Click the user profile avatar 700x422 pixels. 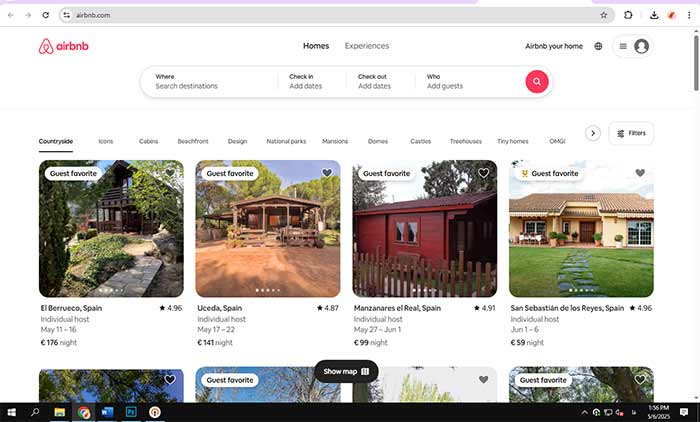click(x=642, y=46)
